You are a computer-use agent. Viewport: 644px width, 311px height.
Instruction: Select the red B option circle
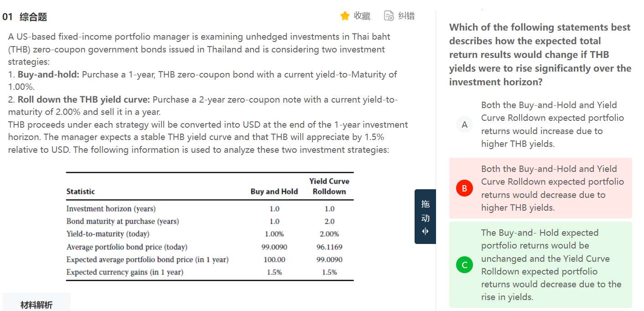click(464, 188)
